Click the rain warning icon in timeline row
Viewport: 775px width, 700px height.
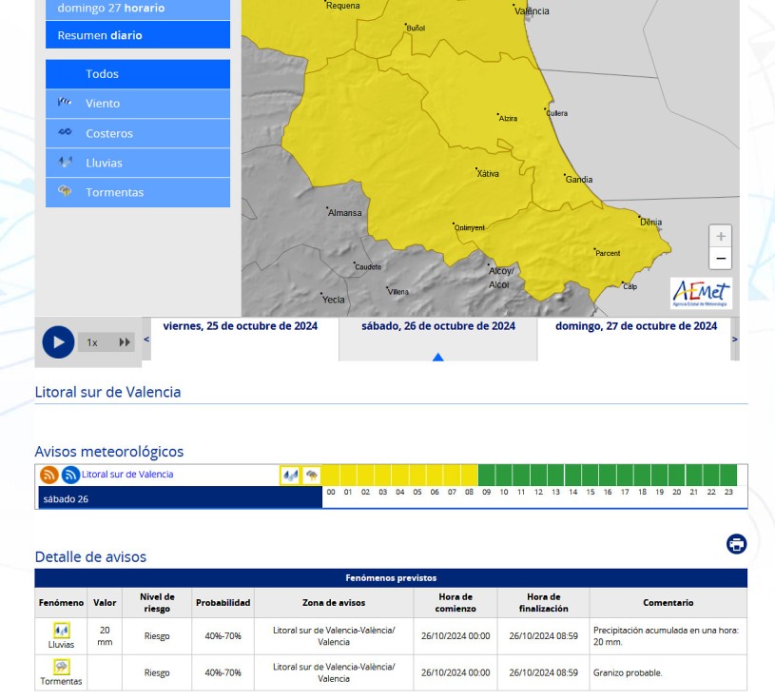click(x=290, y=475)
